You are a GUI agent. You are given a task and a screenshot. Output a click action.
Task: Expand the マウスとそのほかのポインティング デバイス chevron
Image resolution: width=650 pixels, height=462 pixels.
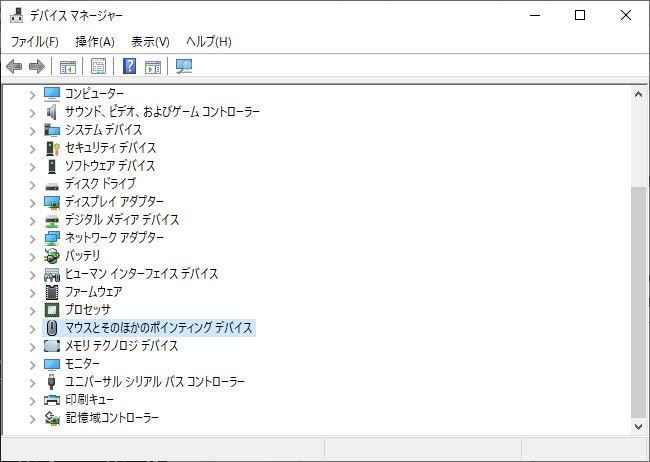point(32,329)
